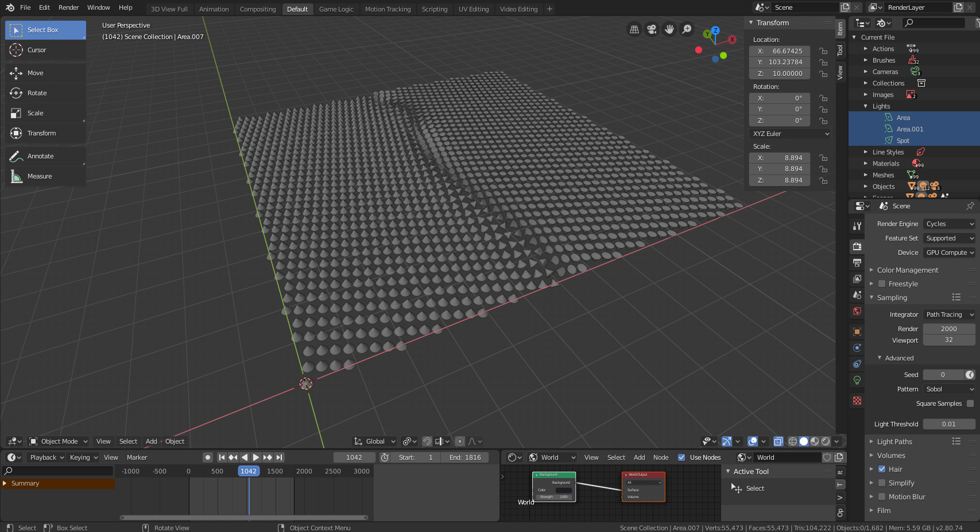Open Integrator Path Tracing dropdown
This screenshot has width=980, height=532.
click(950, 314)
